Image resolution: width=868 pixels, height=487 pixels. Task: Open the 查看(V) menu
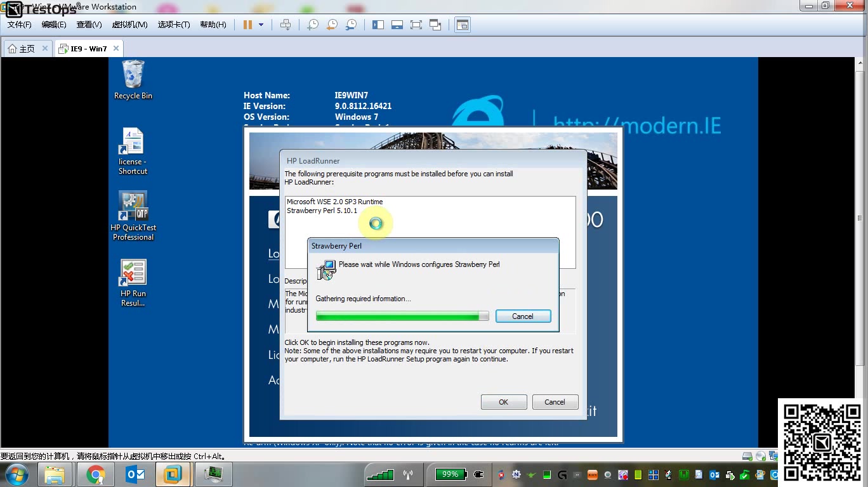pyautogui.click(x=89, y=25)
